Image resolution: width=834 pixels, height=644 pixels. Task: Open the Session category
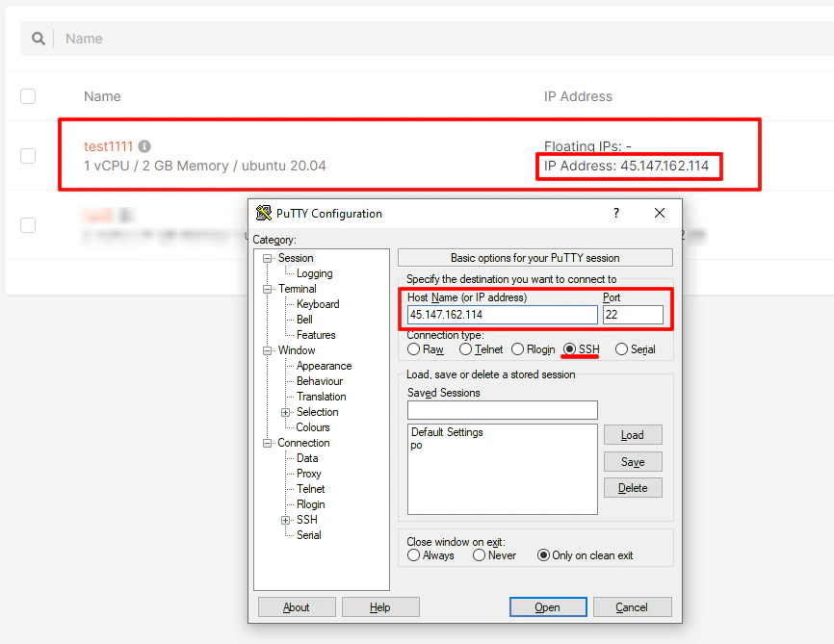coord(296,258)
